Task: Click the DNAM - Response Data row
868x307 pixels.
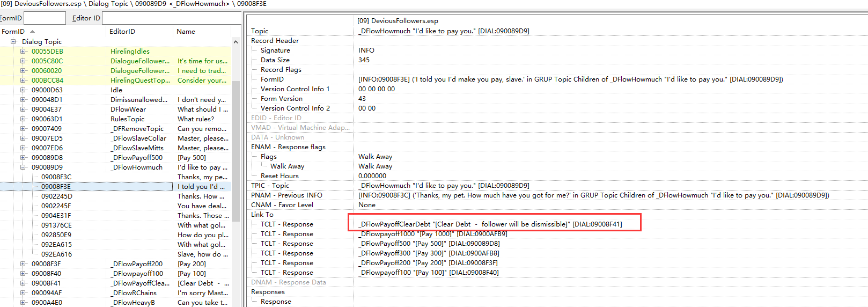Action: [558, 282]
